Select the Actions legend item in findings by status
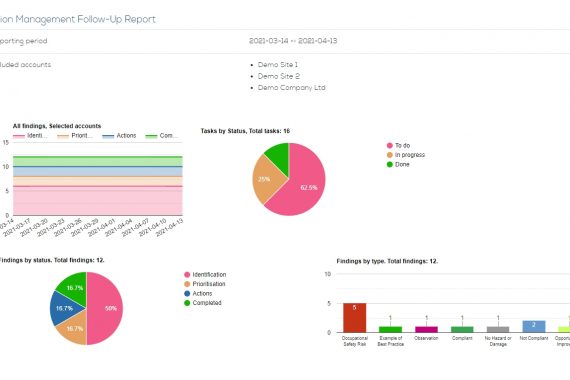570x380 pixels. [198, 293]
